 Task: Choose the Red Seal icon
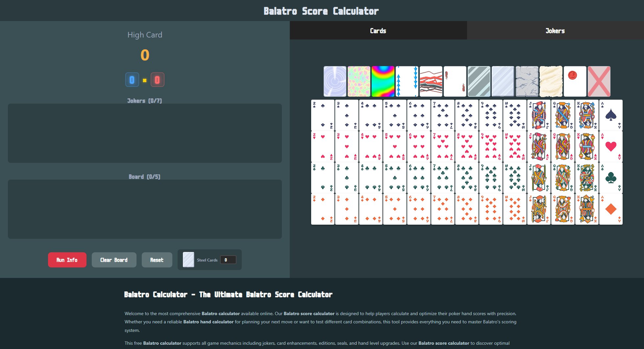coord(575,81)
